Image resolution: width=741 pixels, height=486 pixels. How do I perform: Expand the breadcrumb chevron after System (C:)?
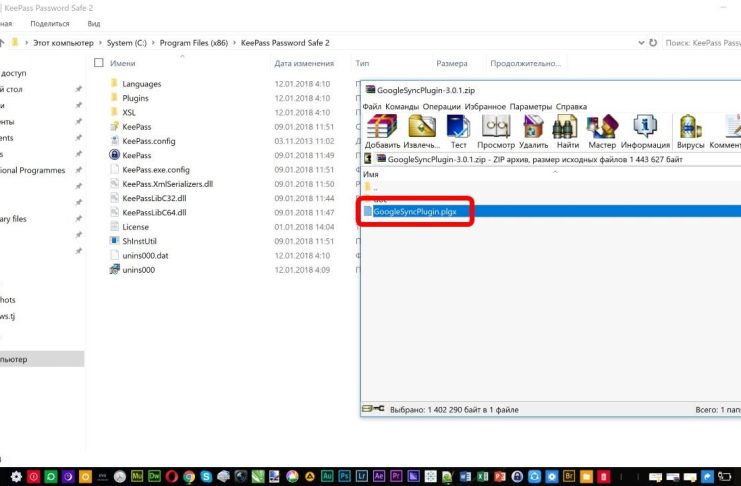[153, 43]
